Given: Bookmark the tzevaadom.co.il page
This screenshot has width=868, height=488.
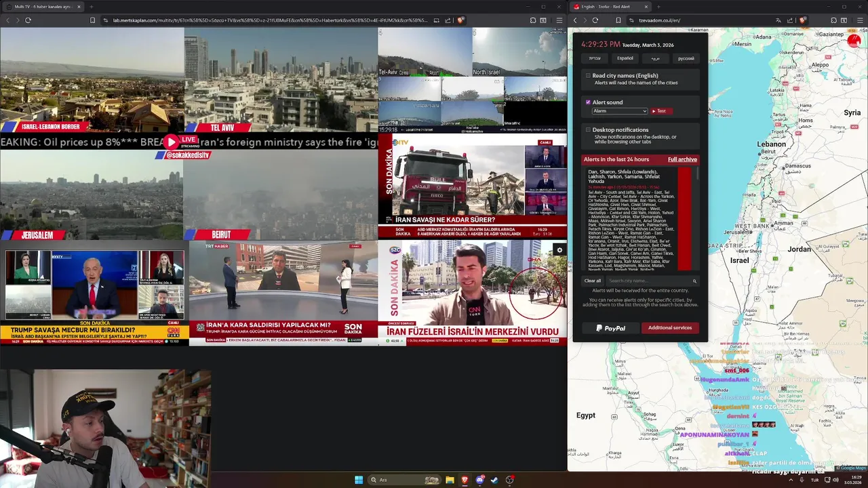Looking at the screenshot, I should (x=618, y=20).
